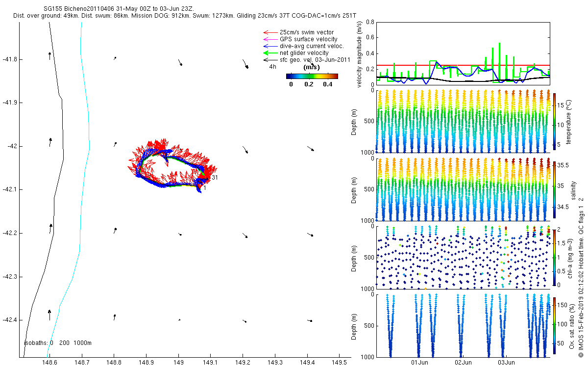Image resolution: width=588 pixels, height=368 pixels.
Task: Click the 'isobaths: 0 200 1000m' label
Action: tap(58, 343)
